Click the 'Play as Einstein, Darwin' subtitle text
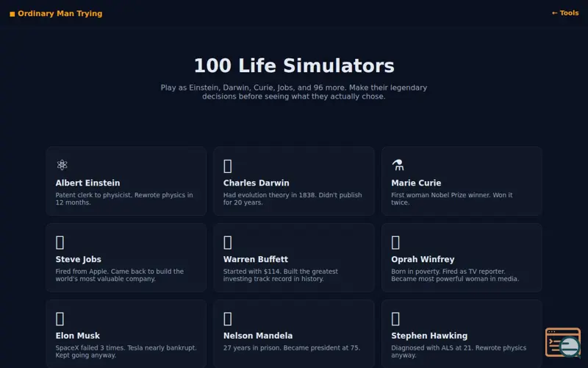This screenshot has height=368, width=588. [294, 92]
